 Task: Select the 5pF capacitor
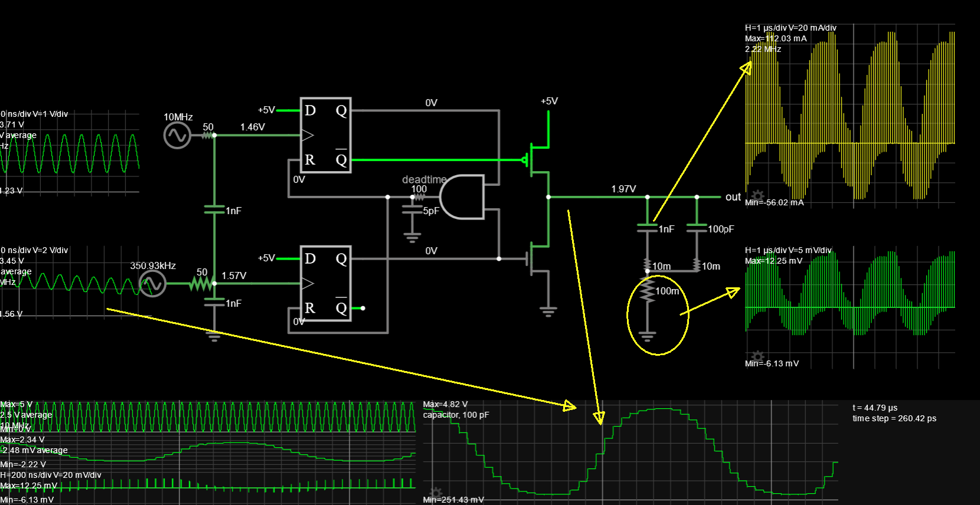click(412, 209)
